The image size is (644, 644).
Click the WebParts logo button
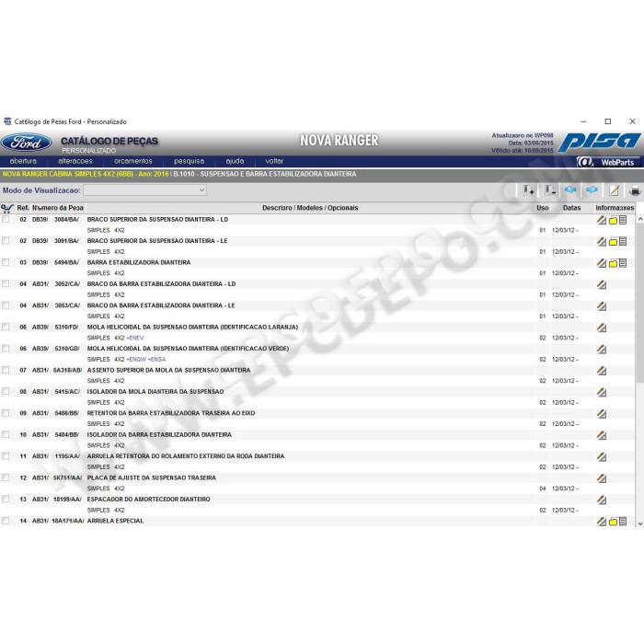tap(608, 162)
